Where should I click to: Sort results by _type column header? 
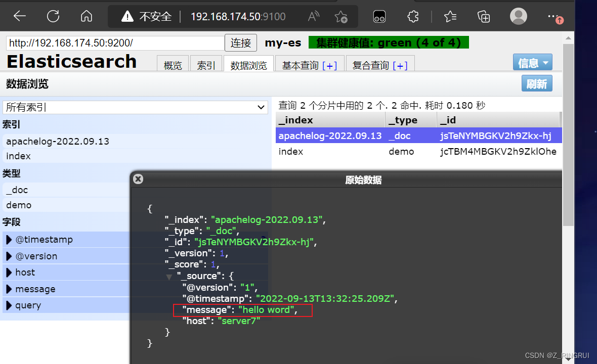(x=411, y=120)
